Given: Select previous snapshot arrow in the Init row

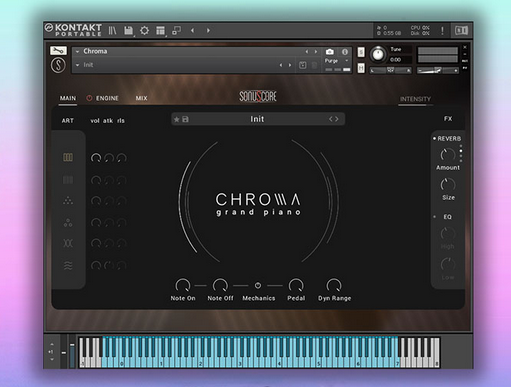Looking at the screenshot, I should (281, 65).
